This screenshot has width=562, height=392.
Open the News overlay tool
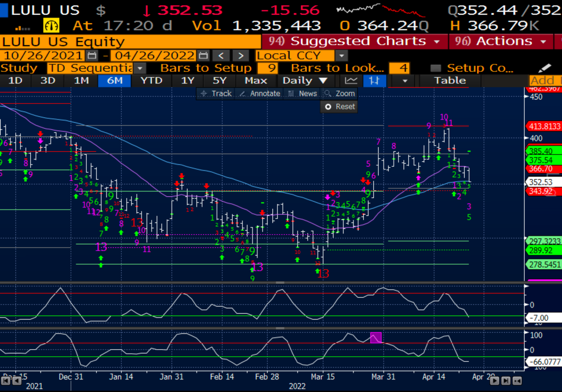pyautogui.click(x=303, y=93)
